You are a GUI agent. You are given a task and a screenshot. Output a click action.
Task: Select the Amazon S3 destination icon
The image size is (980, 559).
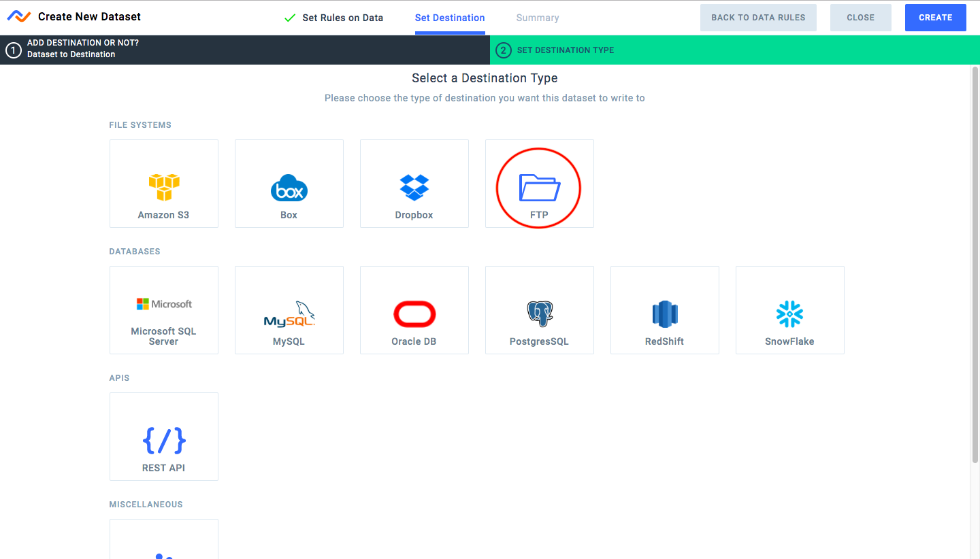pyautogui.click(x=164, y=187)
